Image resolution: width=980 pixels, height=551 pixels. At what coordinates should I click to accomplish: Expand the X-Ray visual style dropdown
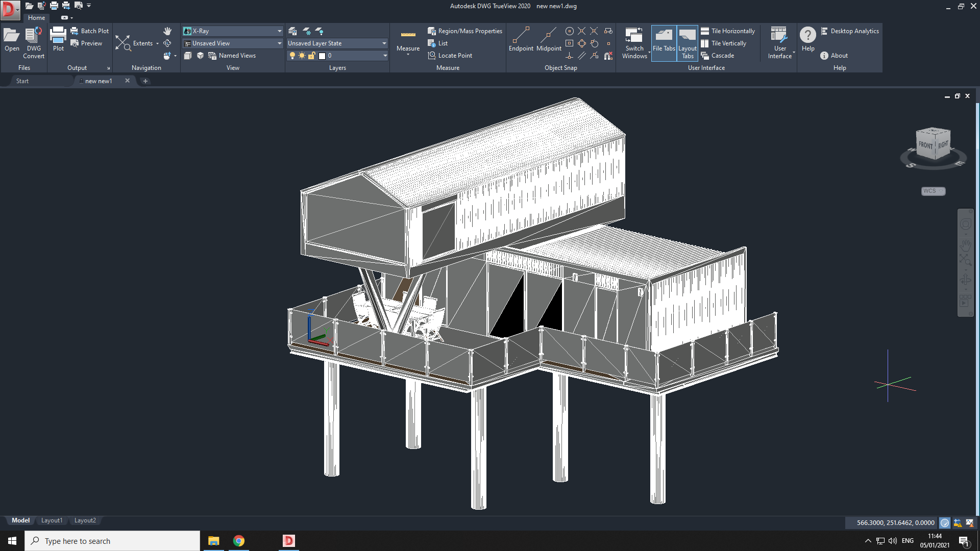(x=279, y=31)
